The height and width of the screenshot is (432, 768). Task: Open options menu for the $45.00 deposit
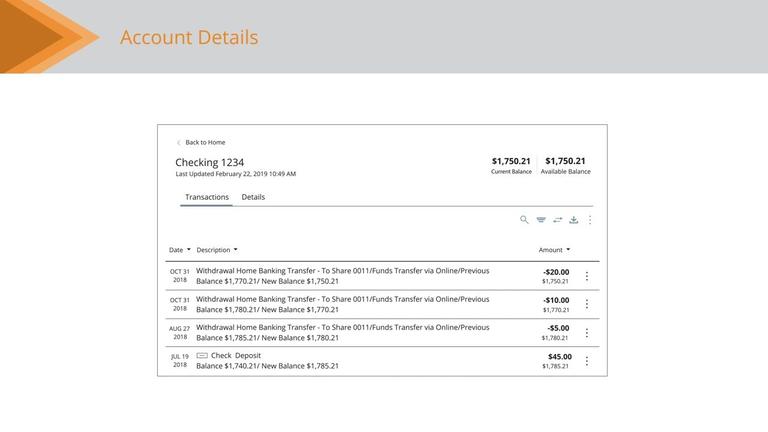(x=587, y=361)
